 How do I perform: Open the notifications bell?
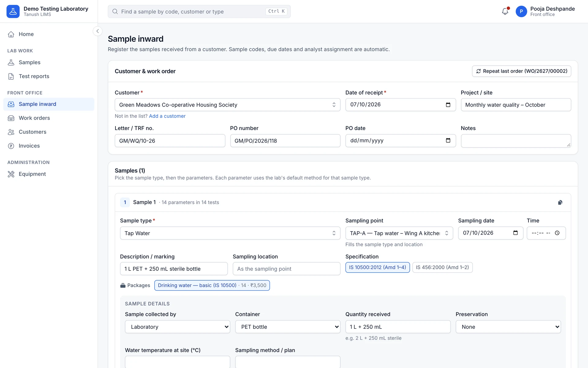click(x=505, y=11)
